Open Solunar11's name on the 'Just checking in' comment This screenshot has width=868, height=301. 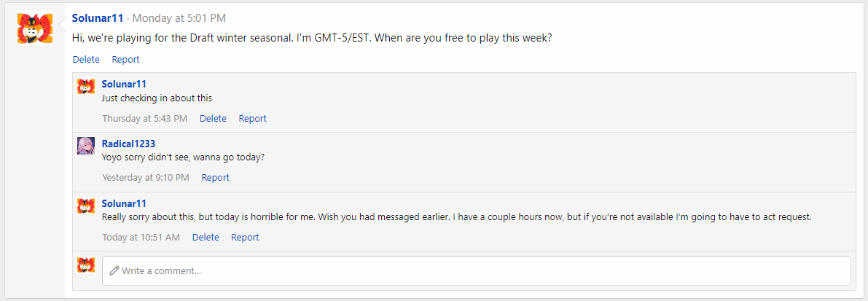pyautogui.click(x=124, y=85)
